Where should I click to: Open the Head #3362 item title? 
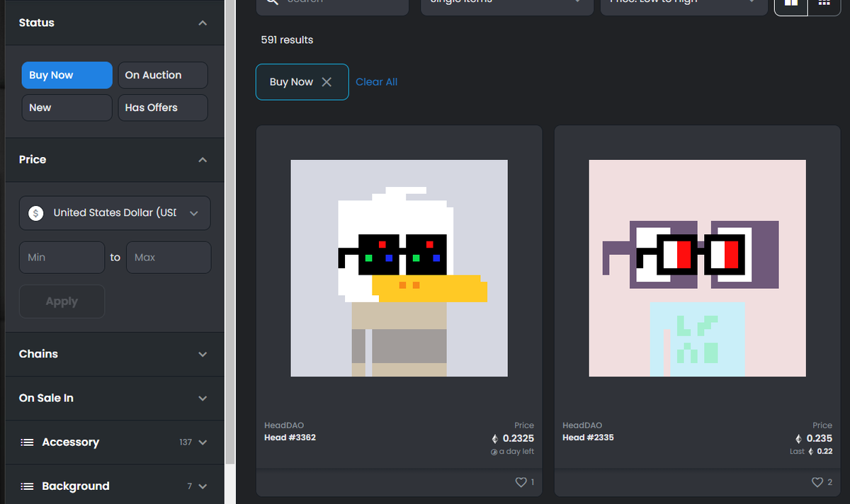[290, 437]
